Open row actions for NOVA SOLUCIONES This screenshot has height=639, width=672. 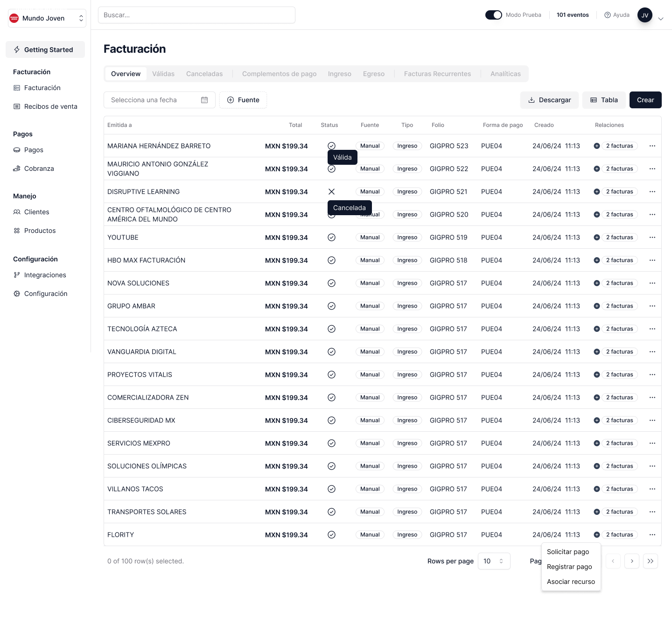652,283
